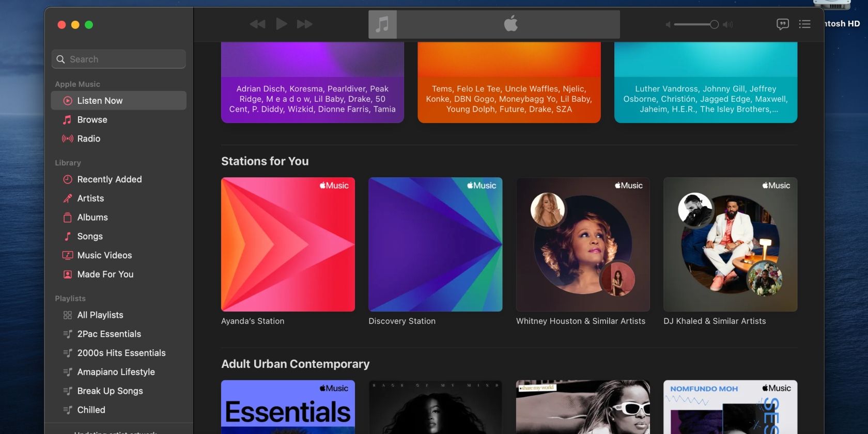Viewport: 868px width, 434px height.
Task: Show the Playing Next queue list icon
Action: coord(804,24)
